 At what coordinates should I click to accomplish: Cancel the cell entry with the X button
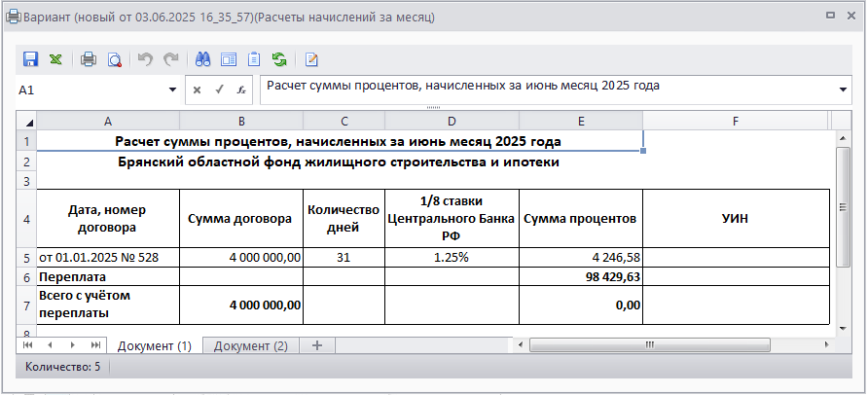197,90
